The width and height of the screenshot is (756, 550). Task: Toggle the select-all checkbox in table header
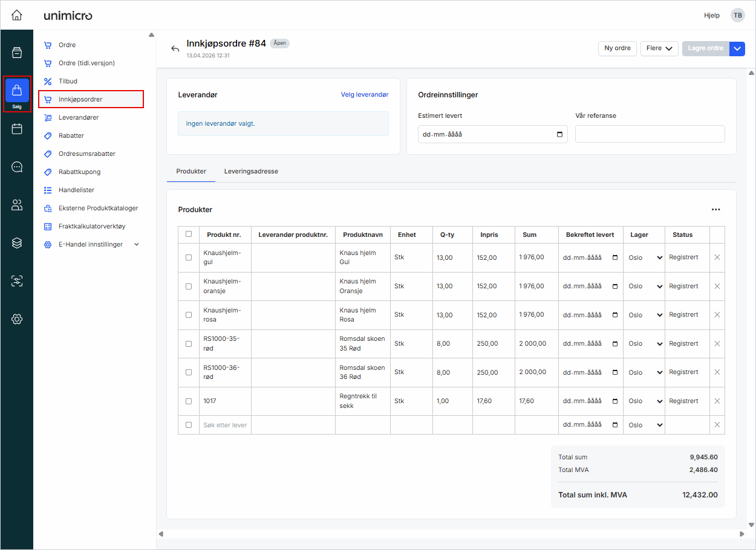(189, 235)
